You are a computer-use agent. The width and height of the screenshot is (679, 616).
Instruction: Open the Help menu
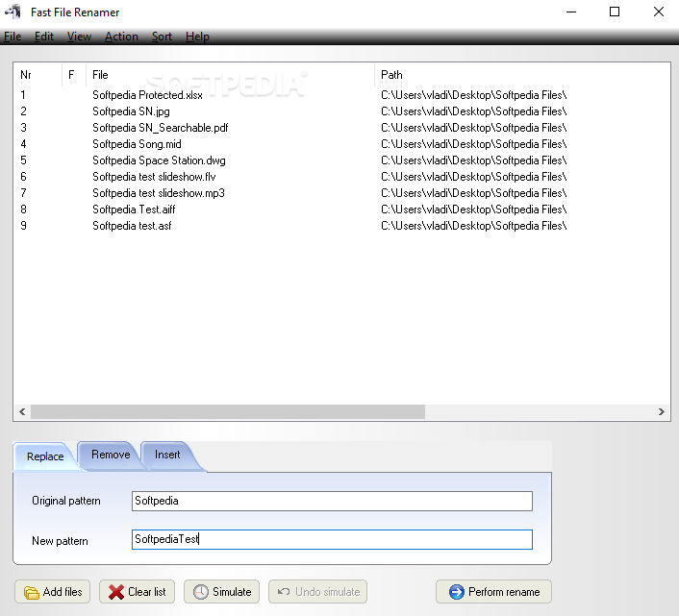click(197, 37)
